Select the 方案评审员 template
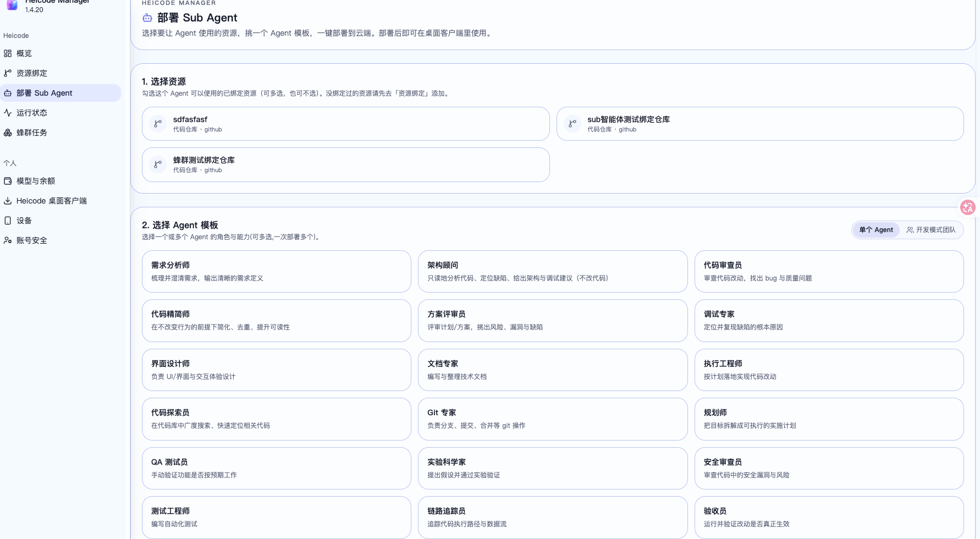Viewport: 980px width, 539px height. [x=553, y=321]
